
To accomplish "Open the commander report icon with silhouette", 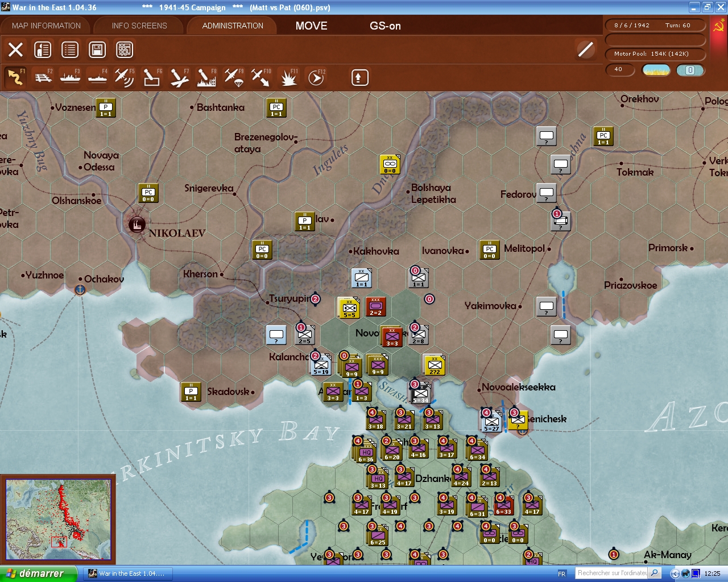I will click(43, 49).
